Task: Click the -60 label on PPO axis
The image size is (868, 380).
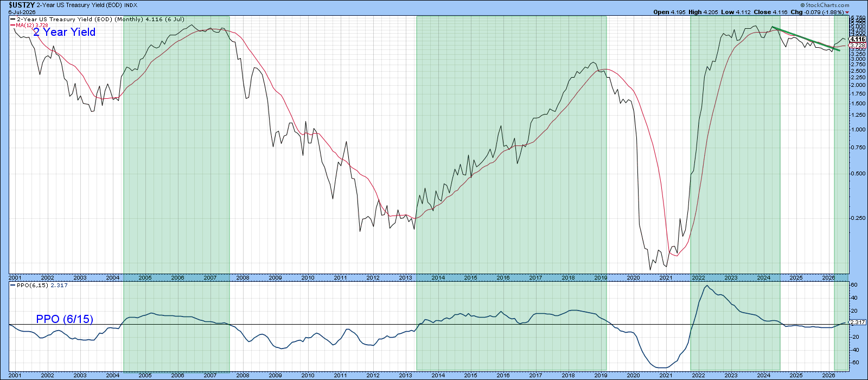Action: pos(854,363)
